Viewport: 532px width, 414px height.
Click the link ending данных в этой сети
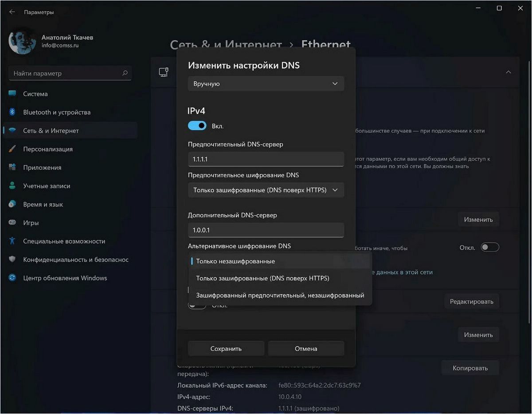[x=402, y=272]
